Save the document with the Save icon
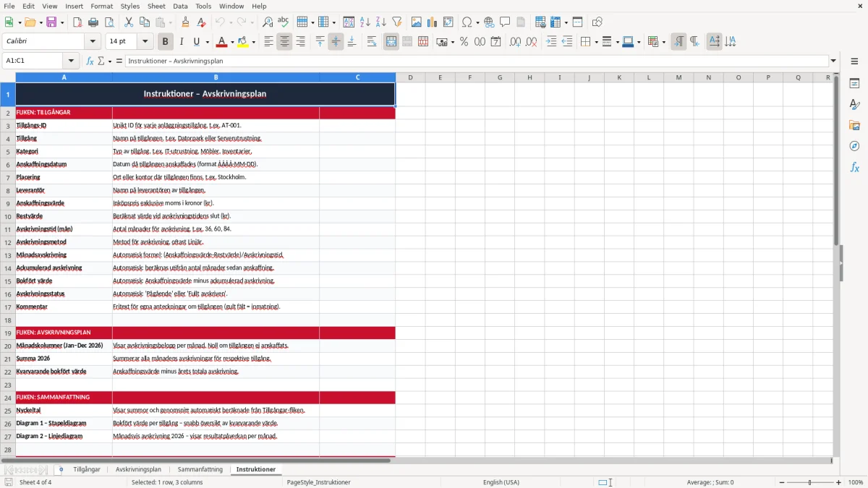This screenshot has height=488, width=868. [51, 22]
